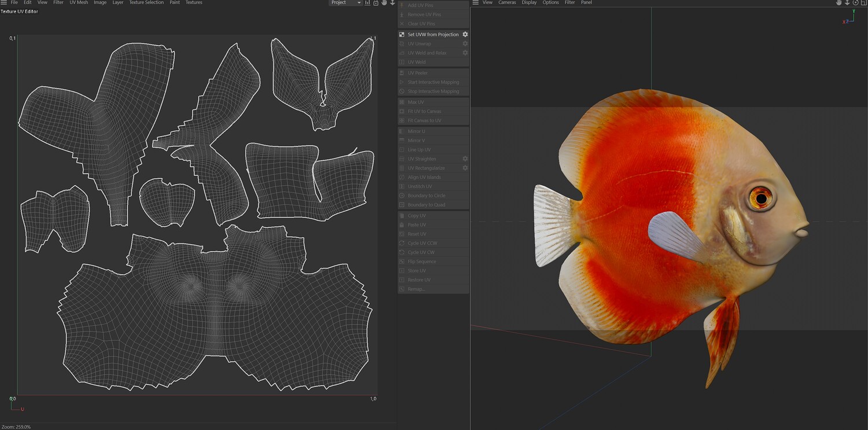Click the Restore UV command

(433, 280)
